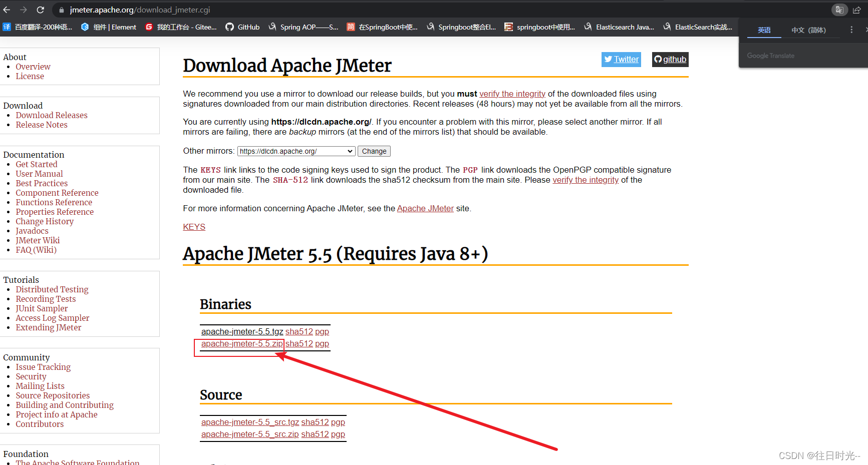The width and height of the screenshot is (868, 465).
Task: Go to Download Releases
Action: (52, 115)
